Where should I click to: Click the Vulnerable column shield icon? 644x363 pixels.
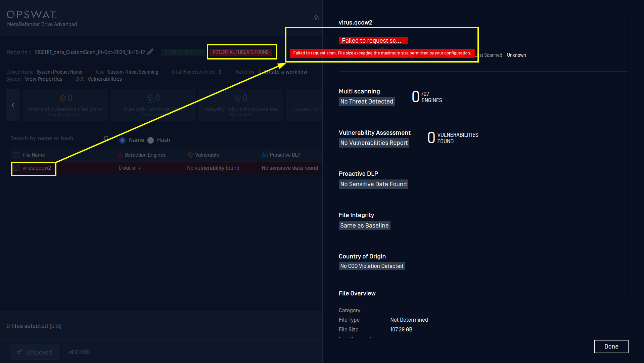(190, 155)
